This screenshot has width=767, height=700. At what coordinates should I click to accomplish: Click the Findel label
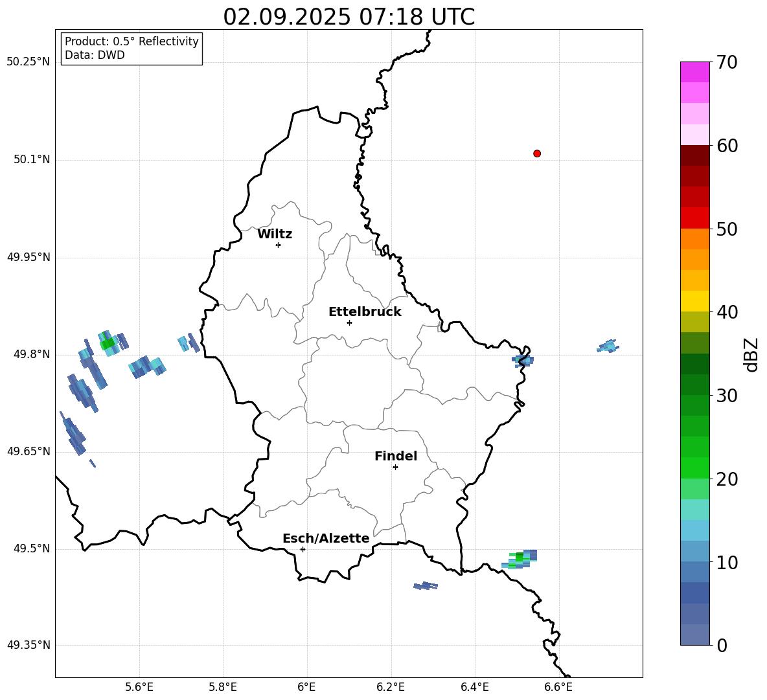coord(396,456)
